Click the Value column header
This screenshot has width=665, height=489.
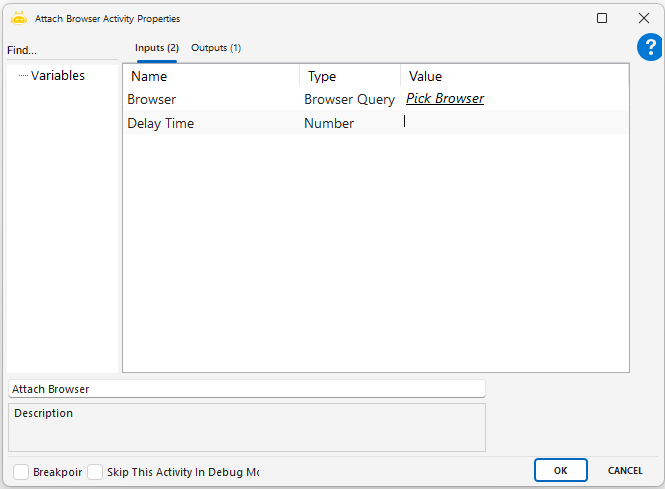coord(514,76)
